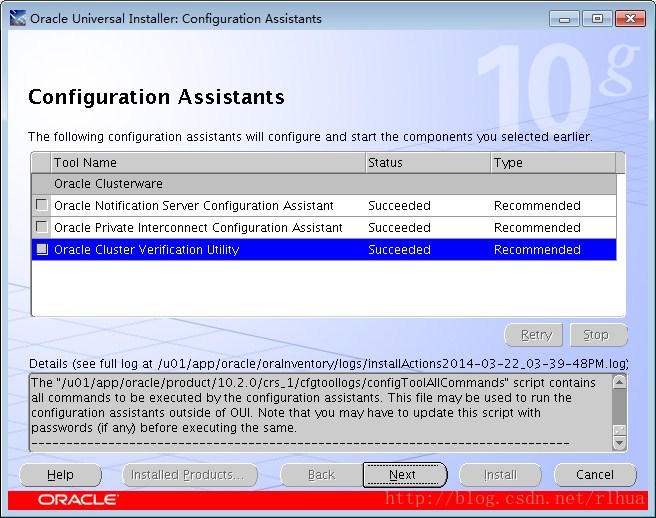Select the Oracle Private Interconnect Configuration Assistant row
This screenshot has height=518, width=656.
(324, 228)
